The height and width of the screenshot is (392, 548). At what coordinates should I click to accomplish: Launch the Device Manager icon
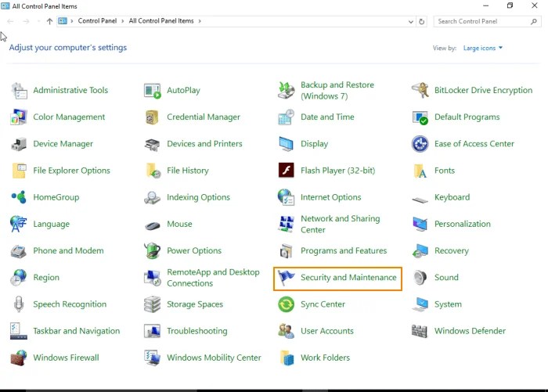tap(19, 144)
